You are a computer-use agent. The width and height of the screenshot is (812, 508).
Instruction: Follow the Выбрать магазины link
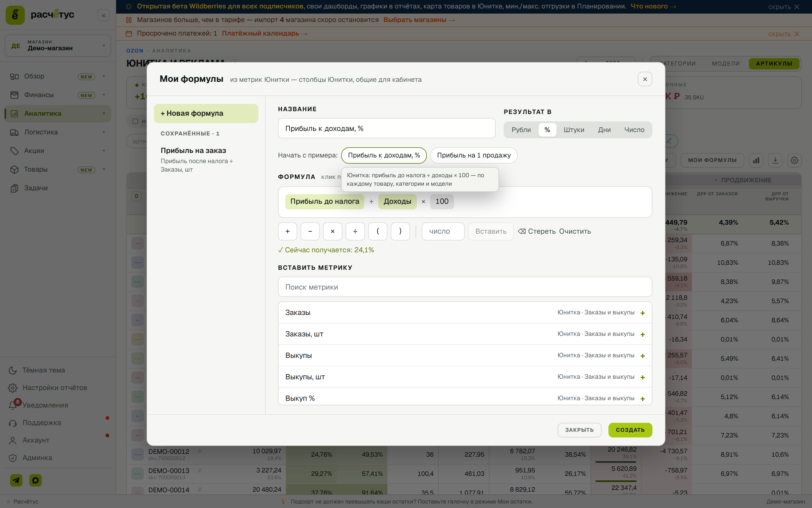pyautogui.click(x=418, y=20)
